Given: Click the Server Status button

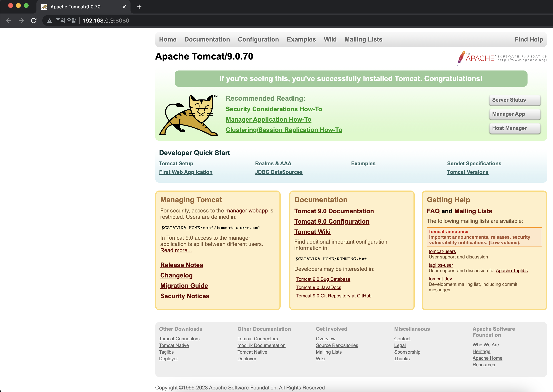Looking at the screenshot, I should click(x=515, y=100).
